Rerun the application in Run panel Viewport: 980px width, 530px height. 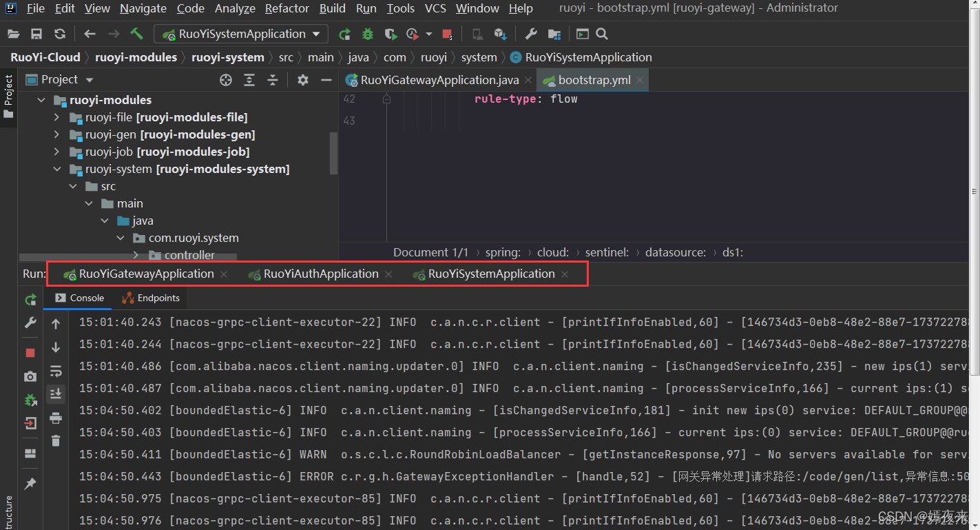30,300
